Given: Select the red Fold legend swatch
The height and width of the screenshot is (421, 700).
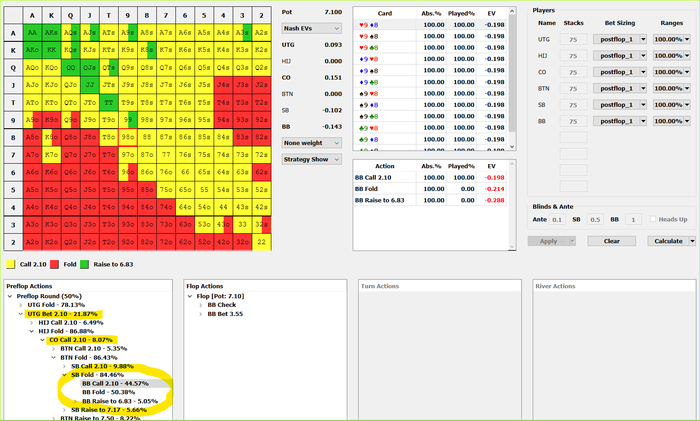Looking at the screenshot, I should coord(54,264).
